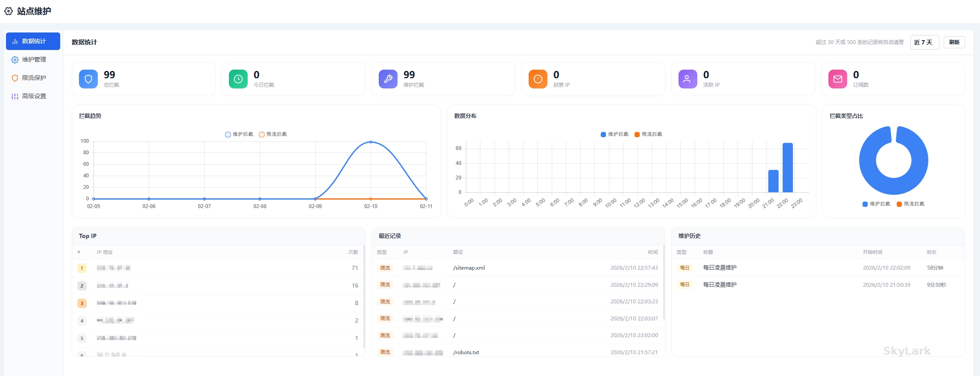Click the green clock icon for today's intercepts
980x376 pixels.
(238, 79)
